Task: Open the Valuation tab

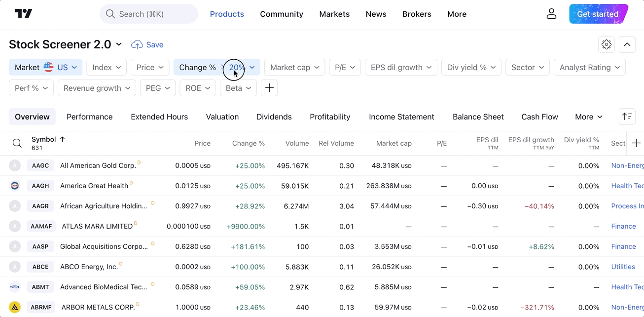Action: (x=222, y=117)
